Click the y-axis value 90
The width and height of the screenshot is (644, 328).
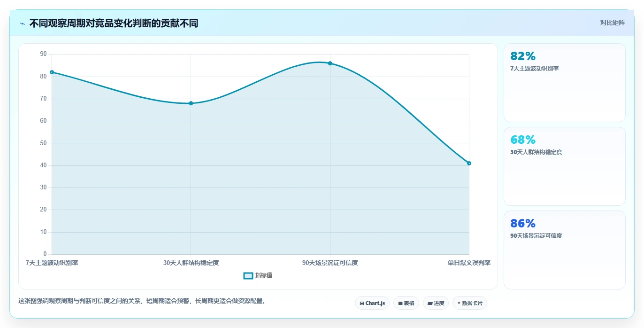point(44,54)
